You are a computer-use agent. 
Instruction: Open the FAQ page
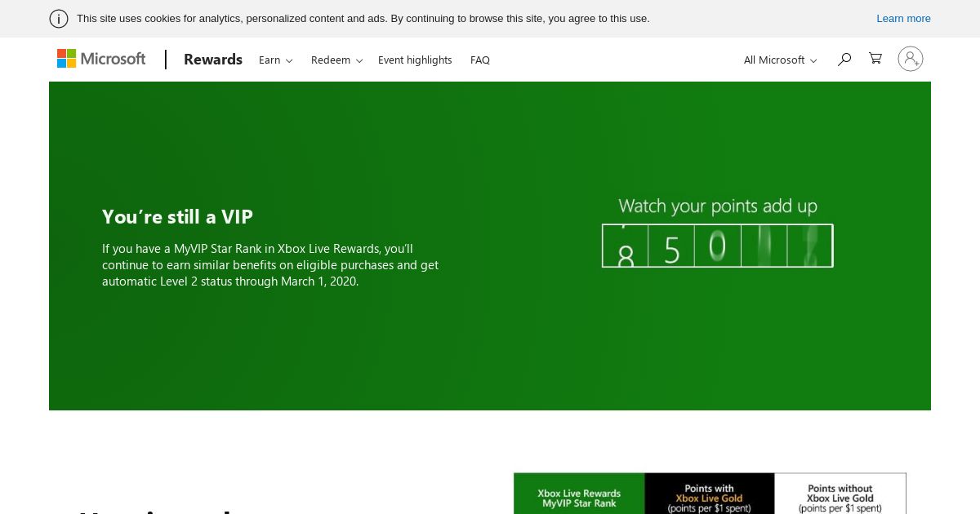(x=480, y=60)
